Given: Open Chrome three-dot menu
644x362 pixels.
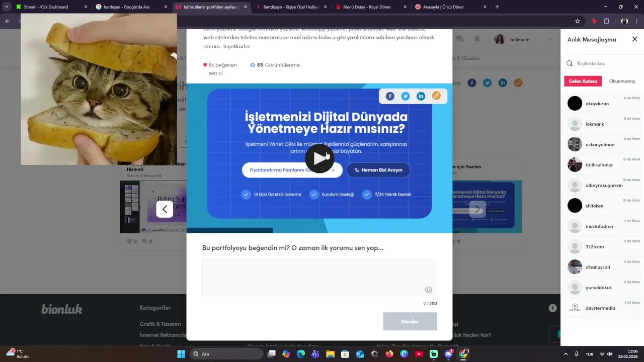Looking at the screenshot, I should [637, 21].
